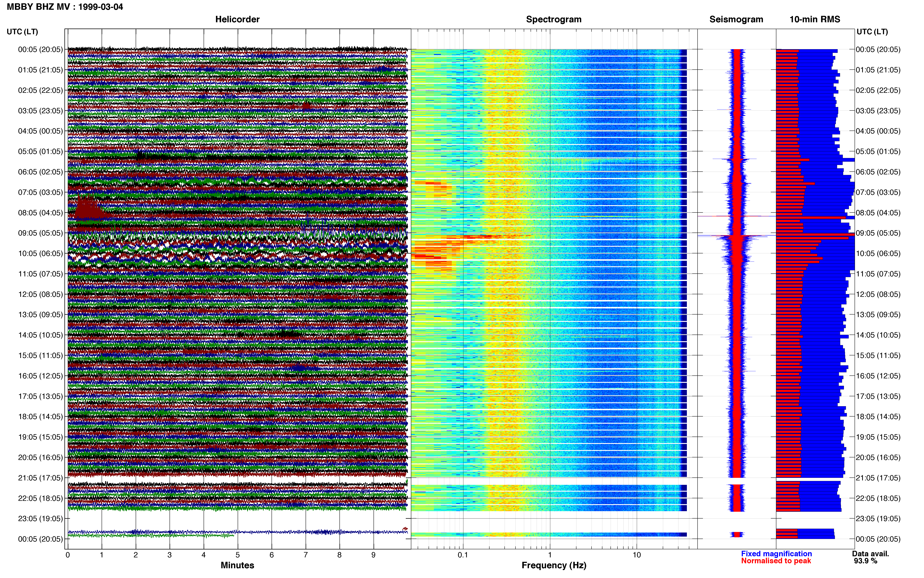
Task: Click the left 10:05 (06:05) time label
Action: click(40, 253)
